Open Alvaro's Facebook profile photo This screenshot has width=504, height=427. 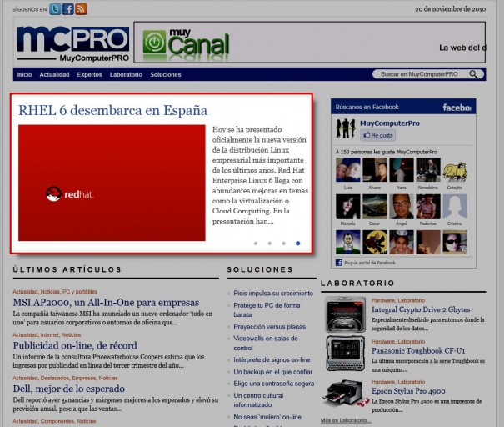tap(375, 170)
